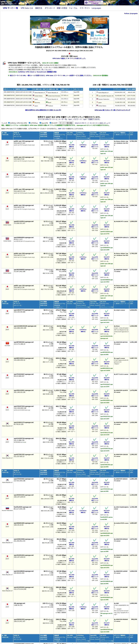Toggle the SoftEther VPN (SSL-VPN) filter checkbox
Image resolution: width=139 pixels, height=644 pixels.
pyautogui.click(x=9, y=123)
